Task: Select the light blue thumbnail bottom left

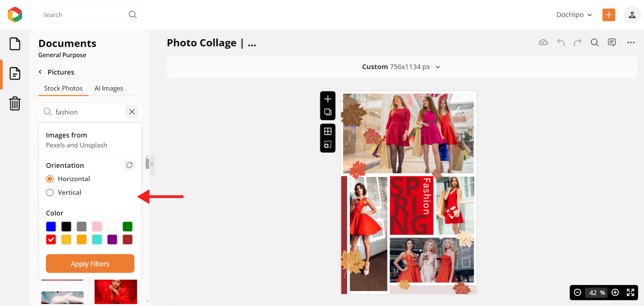Action: (x=62, y=298)
